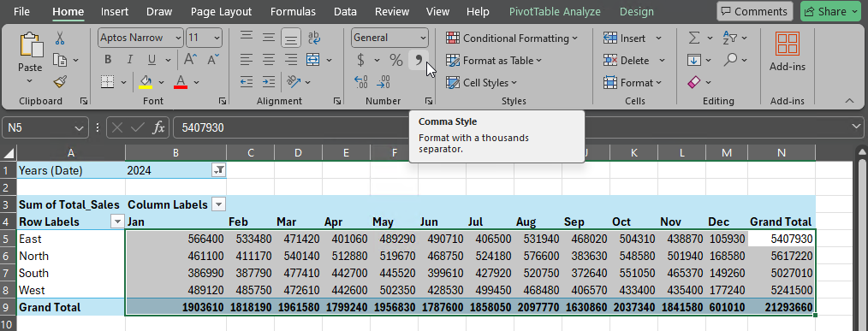Open the Format cells menu
The width and height of the screenshot is (868, 331).
633,82
